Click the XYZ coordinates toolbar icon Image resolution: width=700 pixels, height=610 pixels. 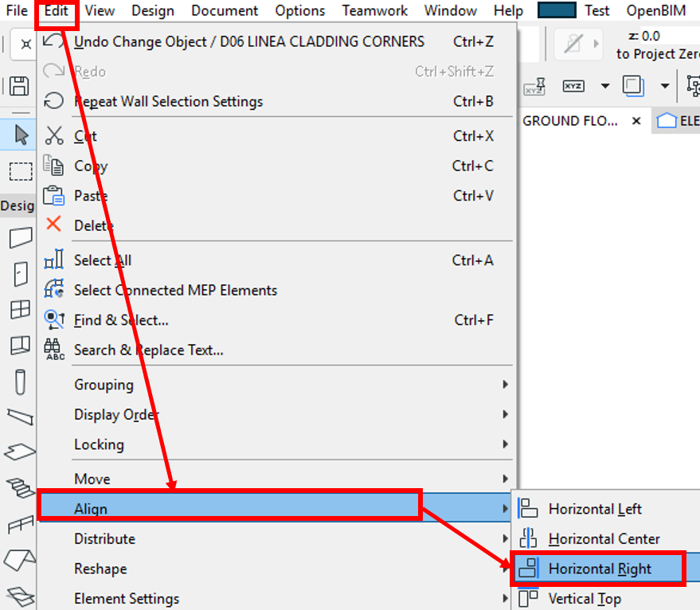click(573, 86)
